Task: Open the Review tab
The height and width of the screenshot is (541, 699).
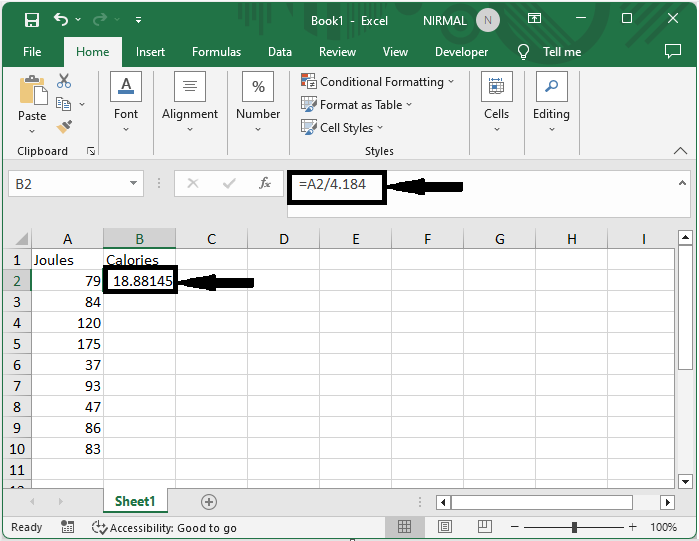Action: point(337,52)
